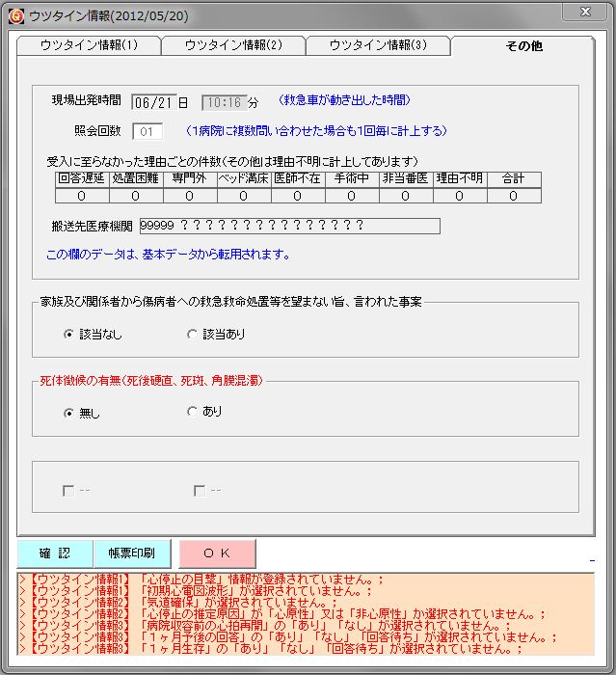This screenshot has width=616, height=675.
Task: Open the ウツタイン情報(2) tab
Action: [x=233, y=46]
